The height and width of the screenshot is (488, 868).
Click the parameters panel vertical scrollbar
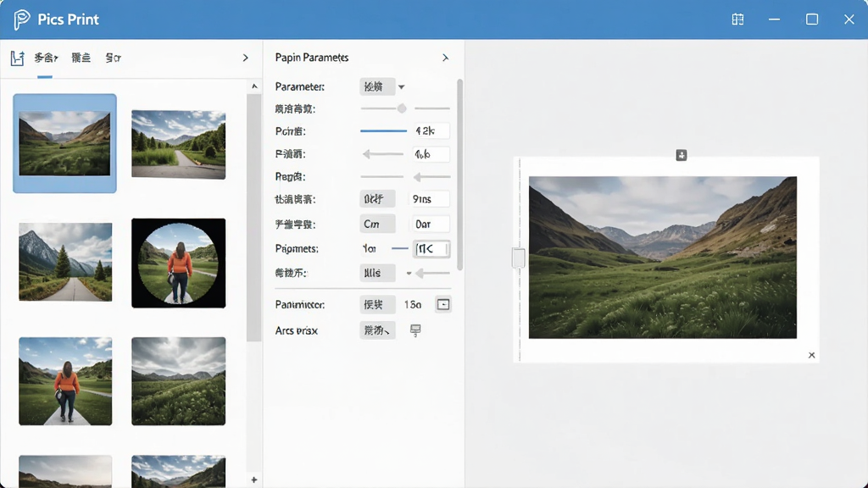click(x=459, y=175)
